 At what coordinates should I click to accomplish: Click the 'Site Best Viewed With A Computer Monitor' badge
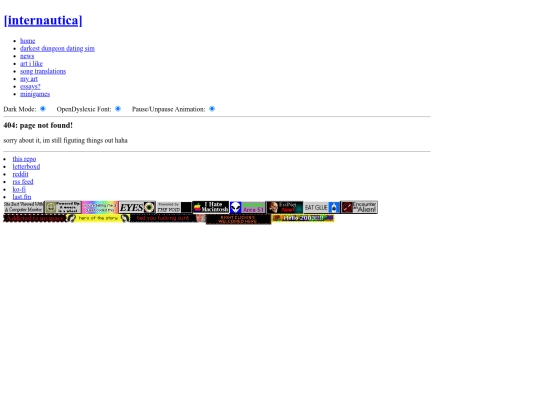(x=23, y=207)
